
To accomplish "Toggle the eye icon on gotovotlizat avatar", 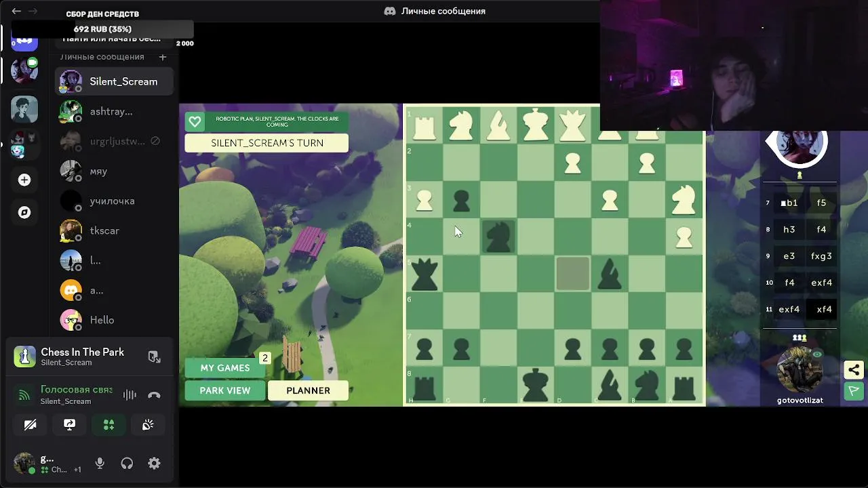I will point(817,354).
